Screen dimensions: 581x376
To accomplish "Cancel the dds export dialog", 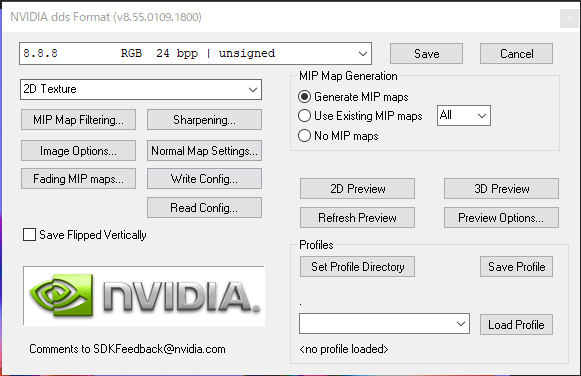I will click(x=516, y=54).
